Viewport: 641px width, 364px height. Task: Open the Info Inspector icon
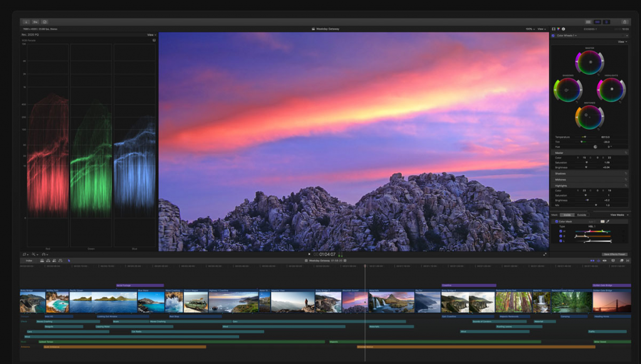(x=563, y=29)
